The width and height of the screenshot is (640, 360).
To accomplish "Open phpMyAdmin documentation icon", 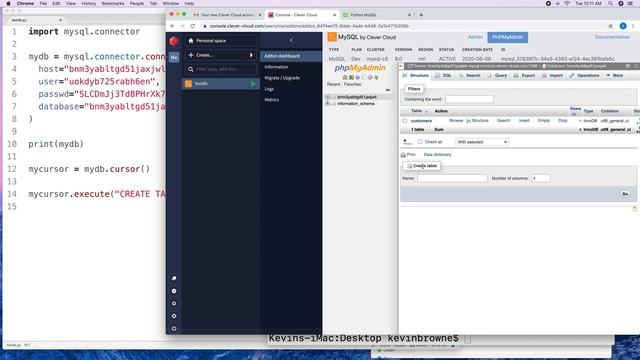I will (x=358, y=78).
